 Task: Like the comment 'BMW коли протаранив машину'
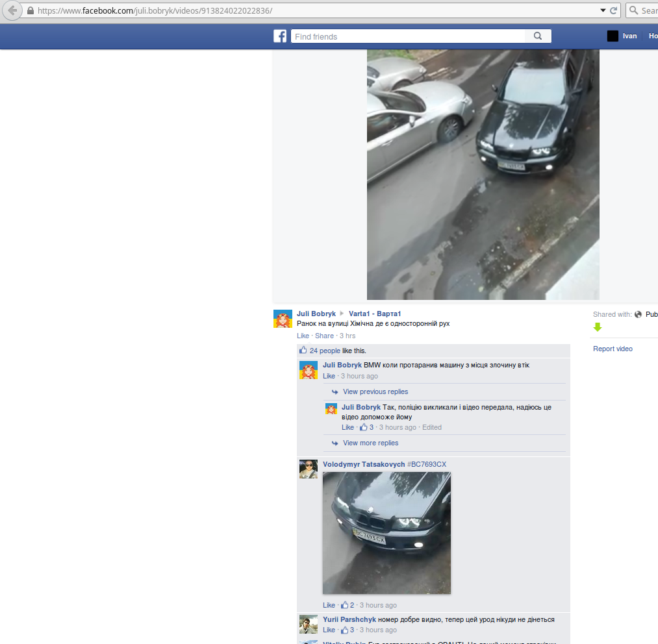pos(329,376)
